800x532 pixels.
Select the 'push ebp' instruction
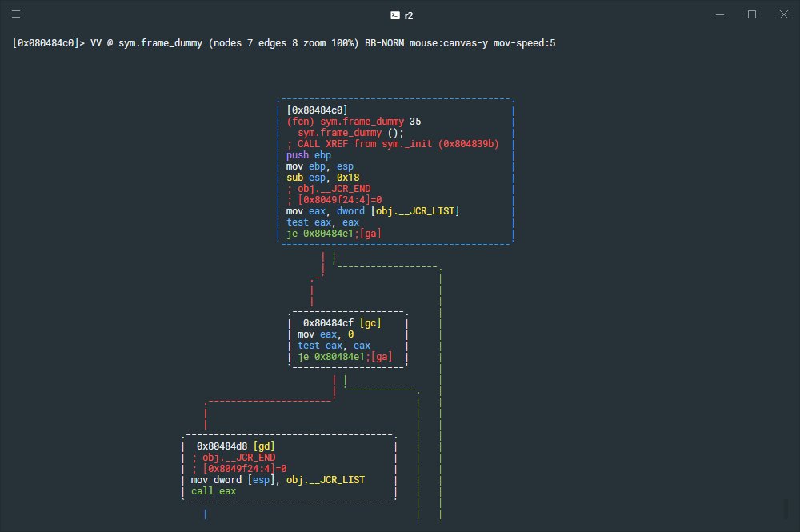point(309,155)
